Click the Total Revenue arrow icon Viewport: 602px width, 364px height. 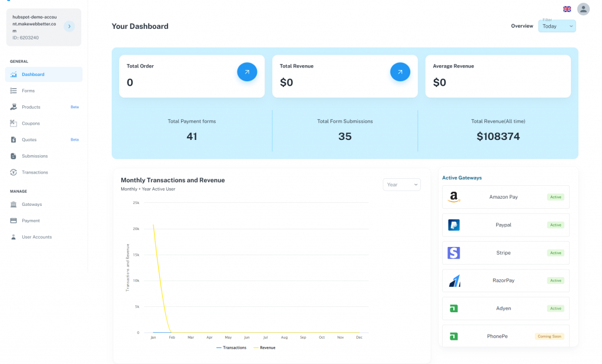point(400,72)
